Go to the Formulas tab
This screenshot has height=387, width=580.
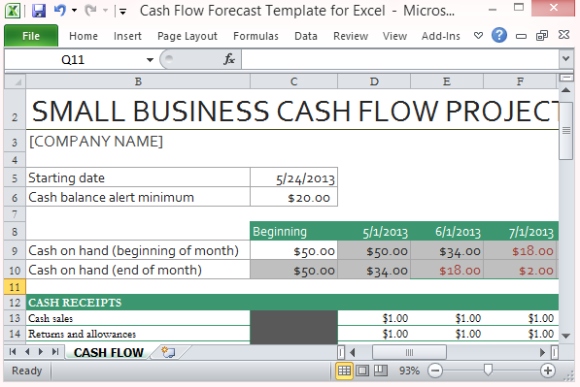click(256, 36)
